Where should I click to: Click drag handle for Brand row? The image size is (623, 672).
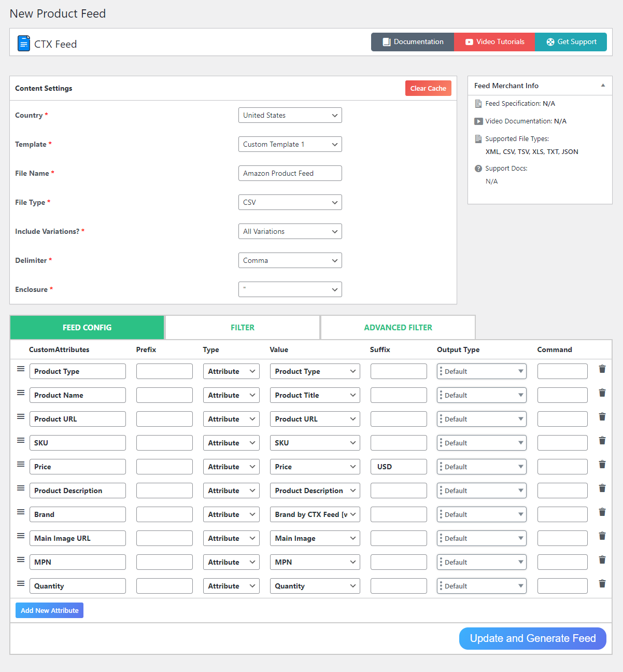tap(21, 512)
